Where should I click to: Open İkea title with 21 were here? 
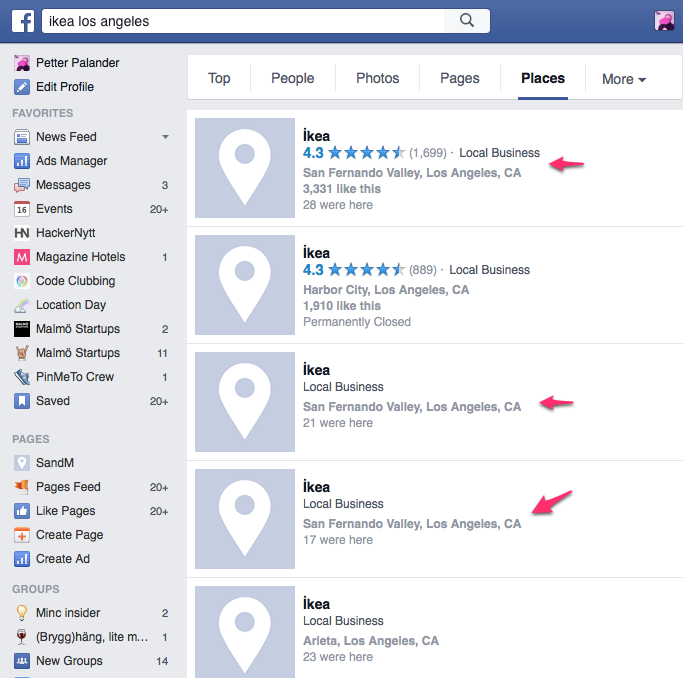[316, 370]
